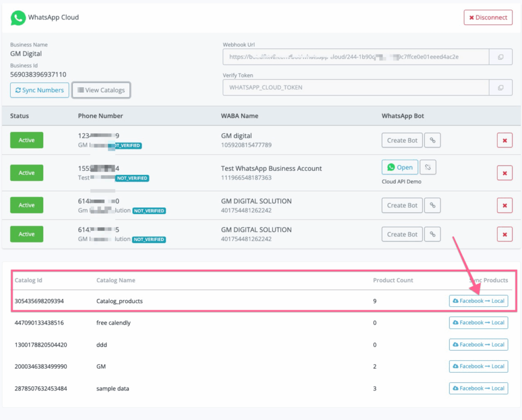Click link icon beside GM digital Create Bot
Viewport: 522px width, 420px height.
point(432,140)
